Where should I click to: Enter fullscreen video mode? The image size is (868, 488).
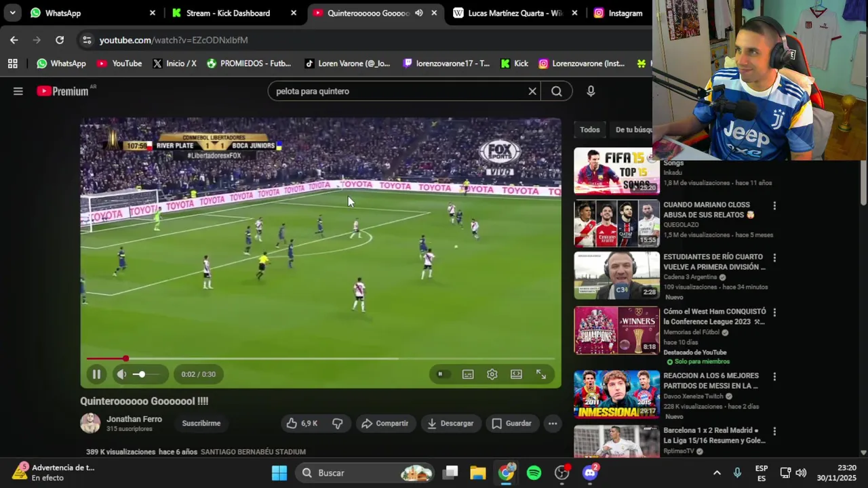coord(541,374)
